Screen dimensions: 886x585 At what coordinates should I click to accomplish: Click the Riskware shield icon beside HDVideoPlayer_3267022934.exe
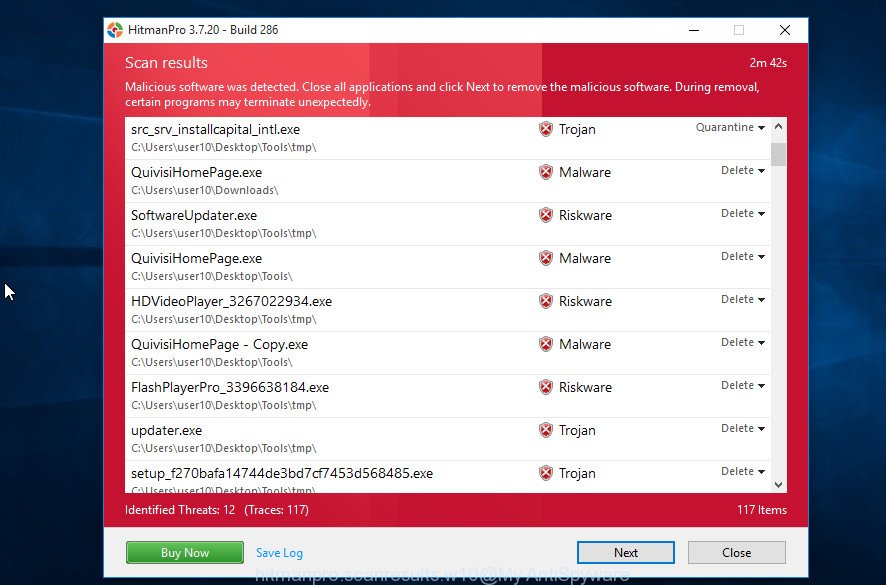pos(545,301)
